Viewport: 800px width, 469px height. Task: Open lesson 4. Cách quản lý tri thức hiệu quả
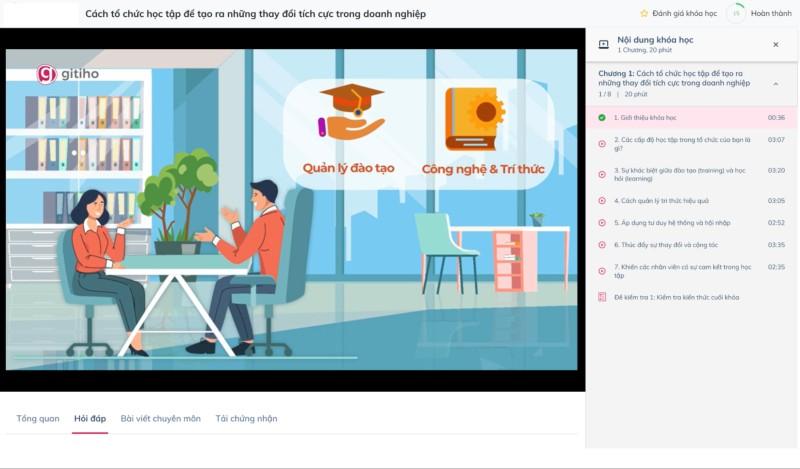(x=691, y=201)
